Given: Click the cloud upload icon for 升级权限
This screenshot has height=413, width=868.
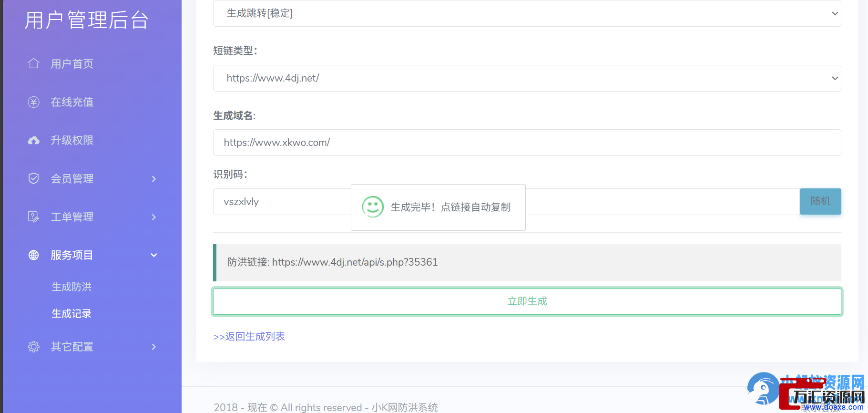Looking at the screenshot, I should click(x=33, y=140).
